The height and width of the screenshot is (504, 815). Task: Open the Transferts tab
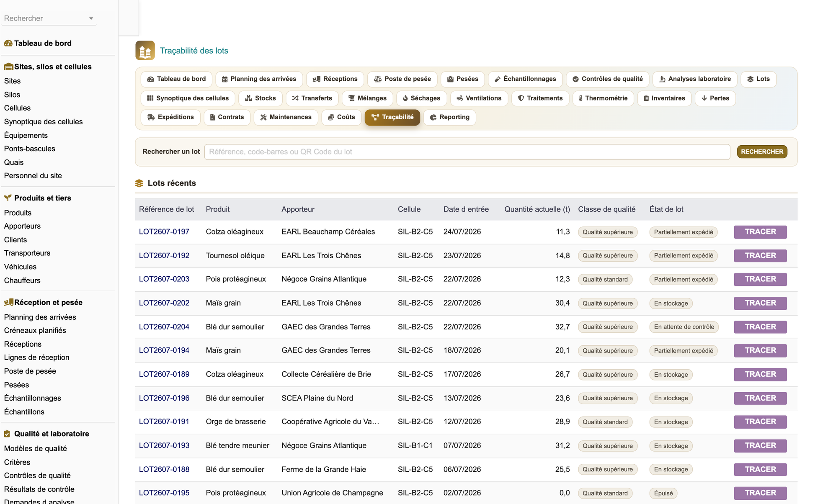point(312,98)
